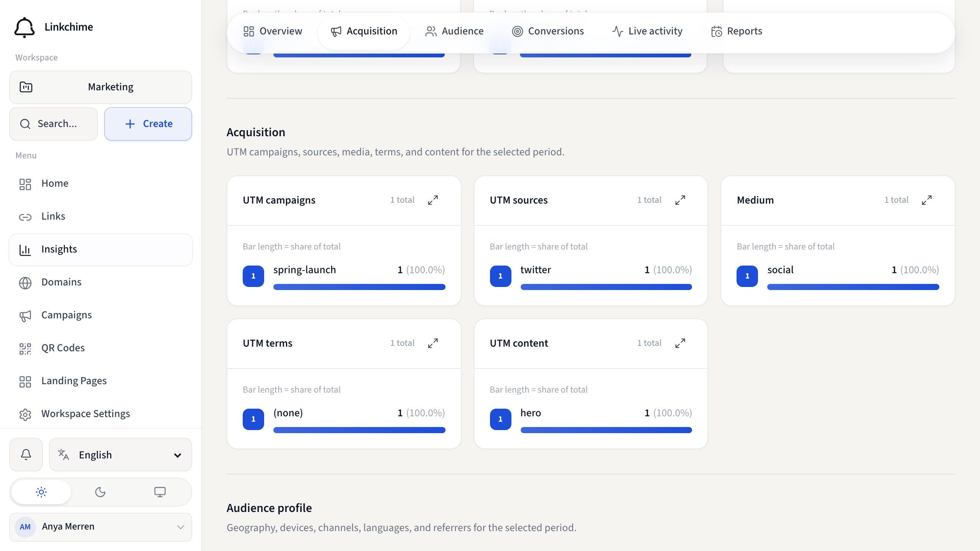Click the AM user avatar

tap(25, 527)
